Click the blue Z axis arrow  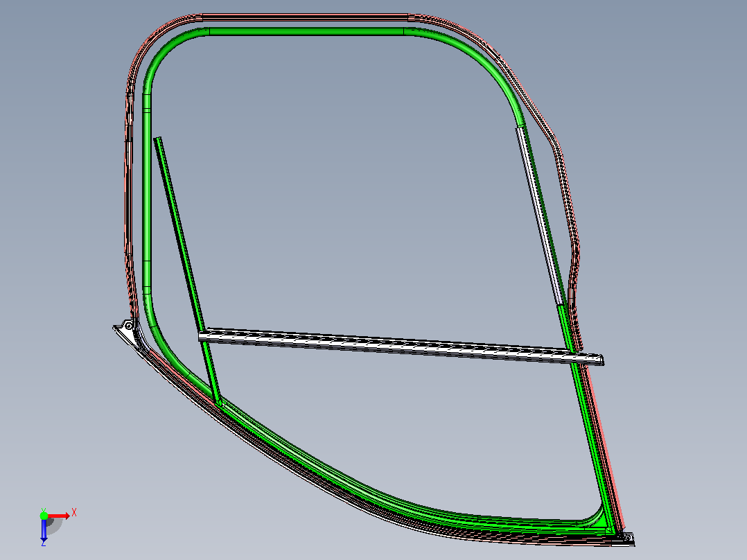44,530
